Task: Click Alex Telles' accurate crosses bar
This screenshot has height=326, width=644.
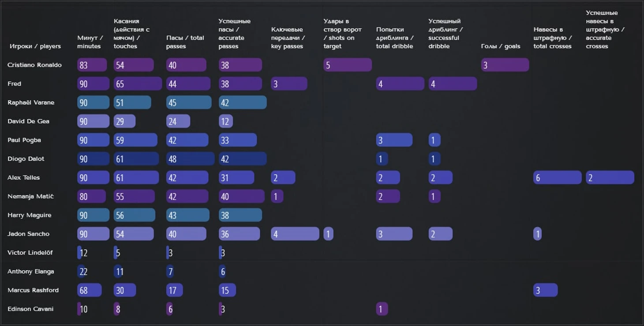Action: click(x=610, y=178)
